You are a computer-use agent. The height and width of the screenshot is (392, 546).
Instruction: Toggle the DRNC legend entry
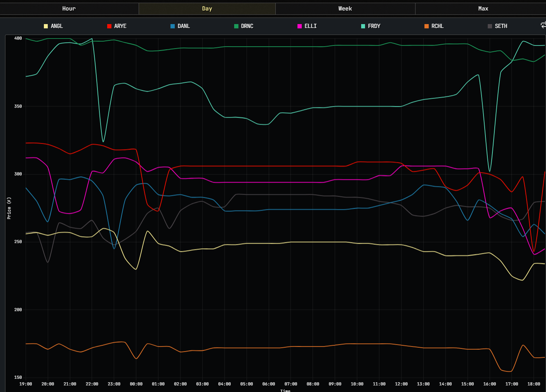(x=243, y=26)
